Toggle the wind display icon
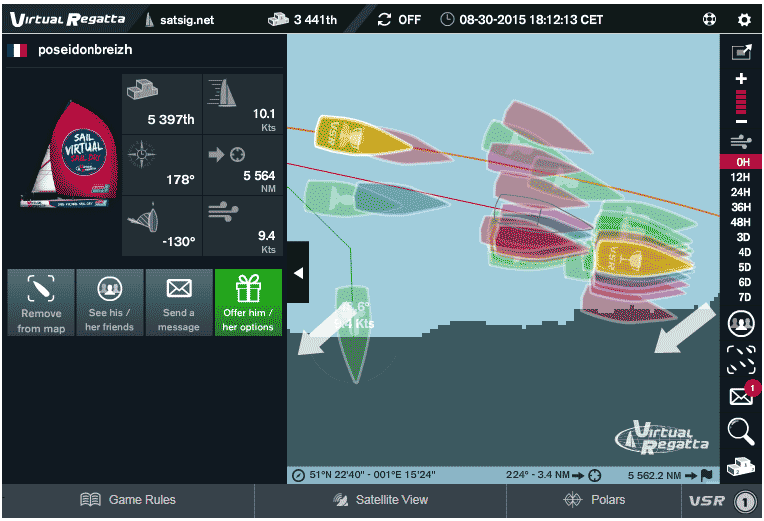 pyautogui.click(x=741, y=142)
